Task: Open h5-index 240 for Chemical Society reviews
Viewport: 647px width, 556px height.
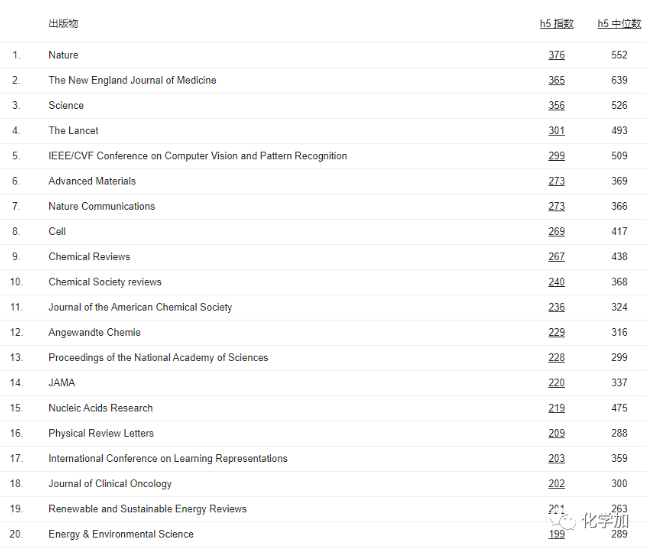Action: point(556,282)
